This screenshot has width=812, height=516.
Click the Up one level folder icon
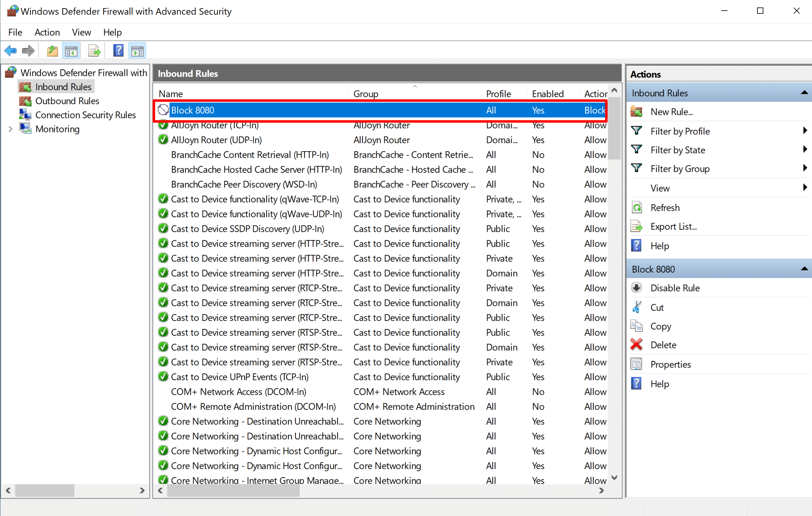[x=52, y=51]
